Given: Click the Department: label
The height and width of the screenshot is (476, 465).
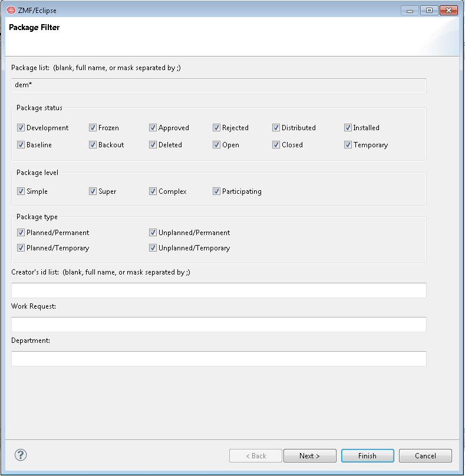Looking at the screenshot, I should coord(31,341).
